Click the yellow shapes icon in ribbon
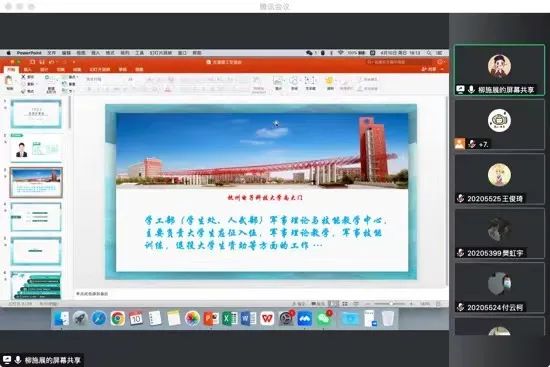The width and height of the screenshot is (550, 367). tap(329, 81)
